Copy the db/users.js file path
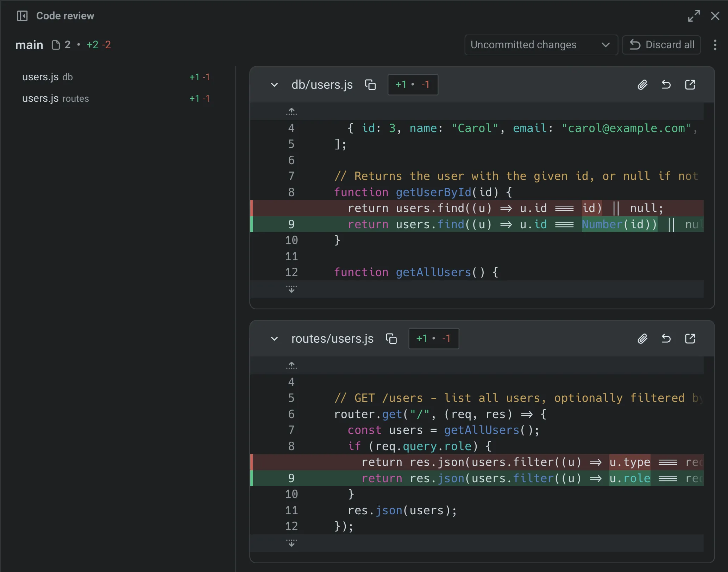The width and height of the screenshot is (728, 572). pos(370,85)
